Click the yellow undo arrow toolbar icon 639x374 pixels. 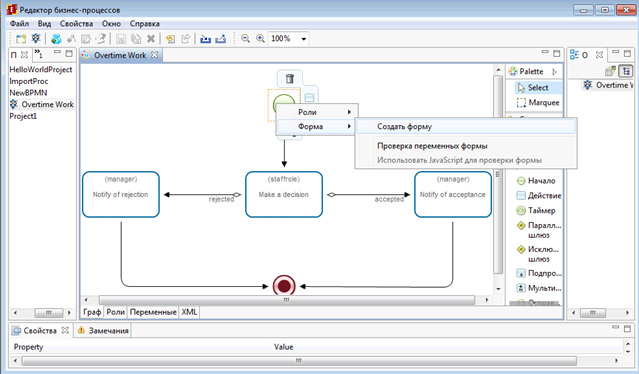pos(170,39)
